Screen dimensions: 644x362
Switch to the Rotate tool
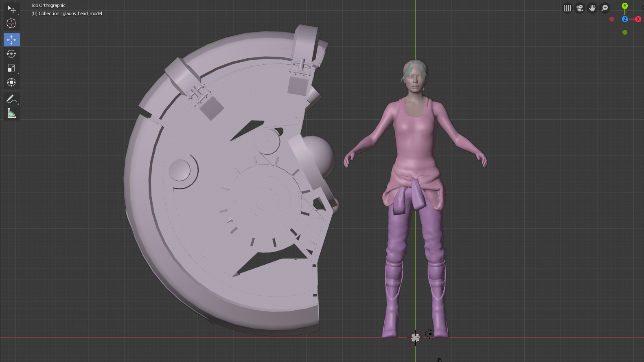[11, 54]
